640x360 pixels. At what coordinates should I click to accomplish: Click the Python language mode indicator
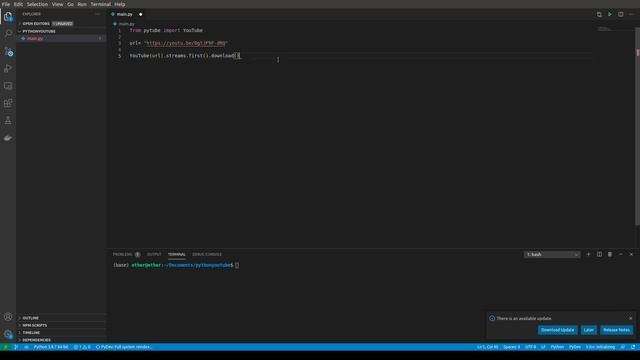557,347
